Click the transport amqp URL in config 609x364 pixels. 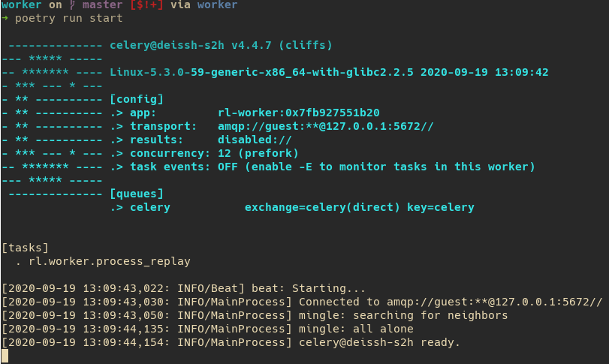click(x=325, y=126)
